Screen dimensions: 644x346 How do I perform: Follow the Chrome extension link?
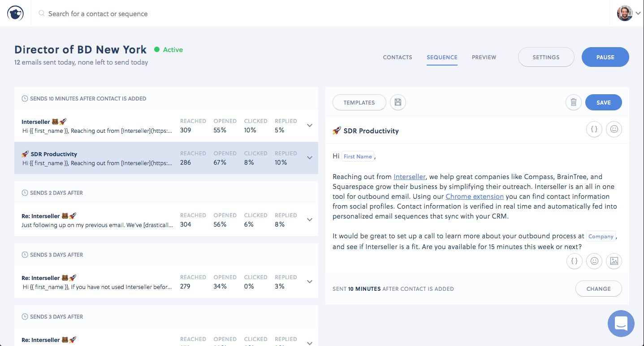(x=475, y=197)
